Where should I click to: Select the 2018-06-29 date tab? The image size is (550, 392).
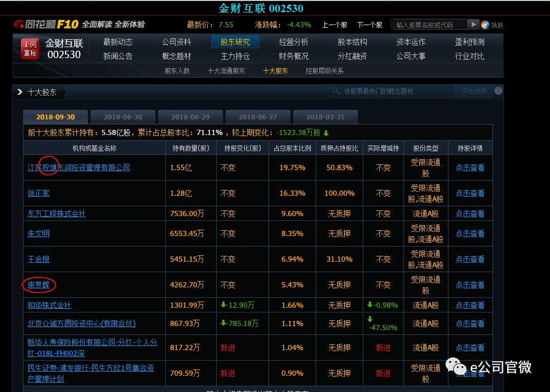[190, 117]
